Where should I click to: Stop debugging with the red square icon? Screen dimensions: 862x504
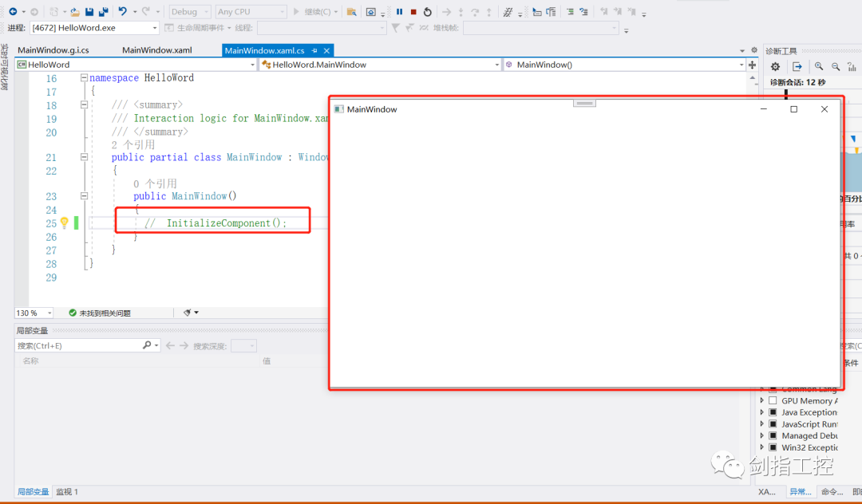click(x=413, y=11)
